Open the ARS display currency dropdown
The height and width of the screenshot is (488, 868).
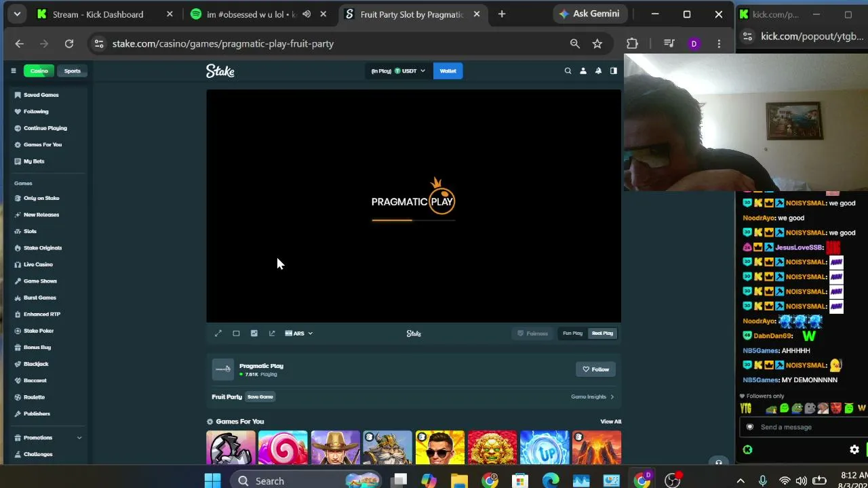tap(298, 333)
